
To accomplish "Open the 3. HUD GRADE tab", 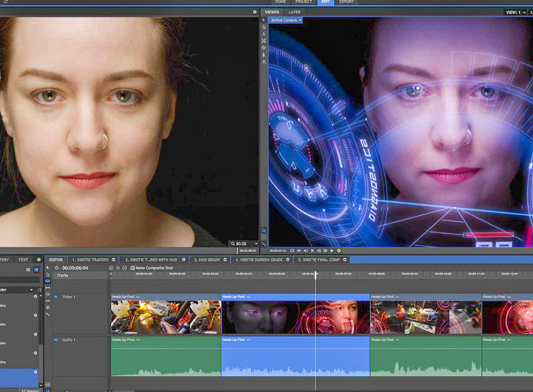I will [207, 260].
